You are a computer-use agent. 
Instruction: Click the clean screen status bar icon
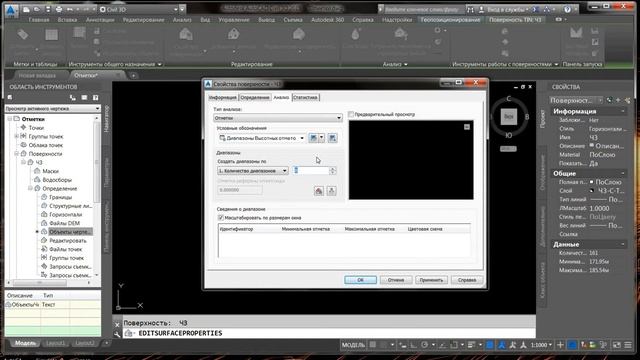coord(617,345)
